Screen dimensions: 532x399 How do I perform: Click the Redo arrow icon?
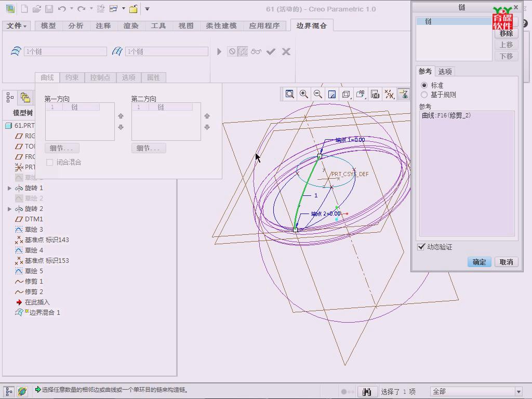82,9
